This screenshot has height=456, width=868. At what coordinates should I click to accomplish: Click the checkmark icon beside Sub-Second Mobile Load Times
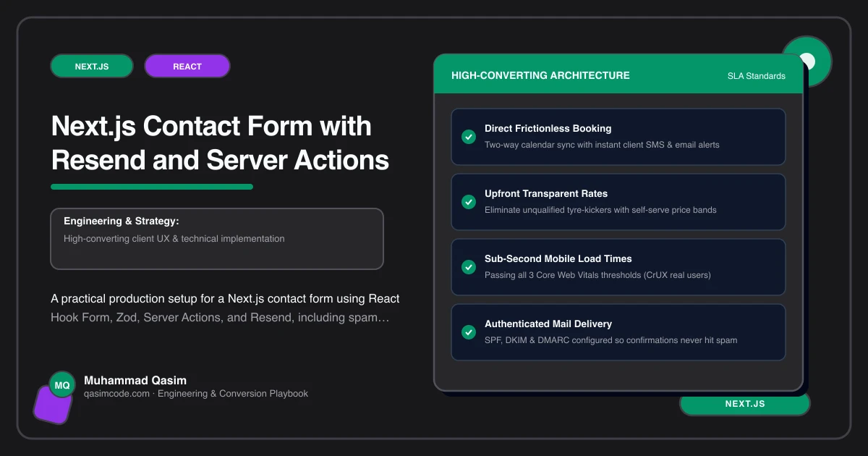point(469,267)
